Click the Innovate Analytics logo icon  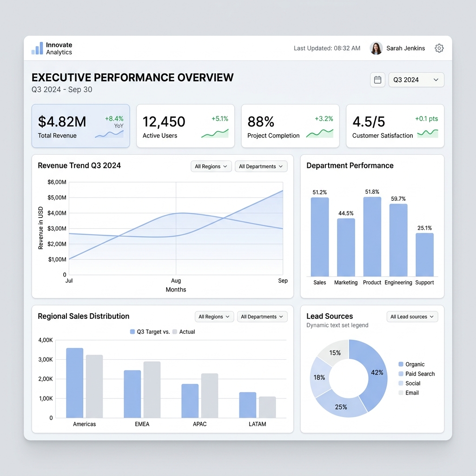(x=37, y=48)
